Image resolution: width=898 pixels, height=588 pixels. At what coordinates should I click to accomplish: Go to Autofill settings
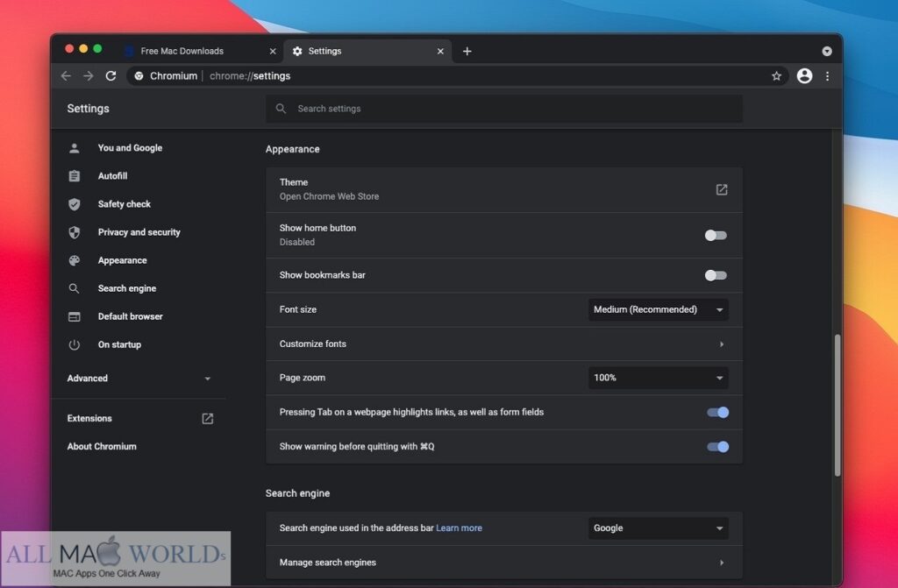click(112, 176)
